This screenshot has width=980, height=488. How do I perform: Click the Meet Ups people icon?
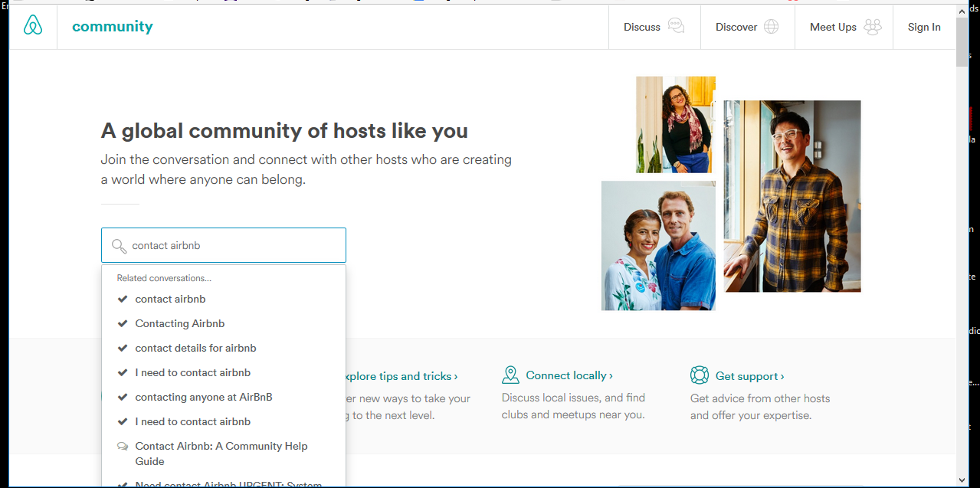(873, 27)
